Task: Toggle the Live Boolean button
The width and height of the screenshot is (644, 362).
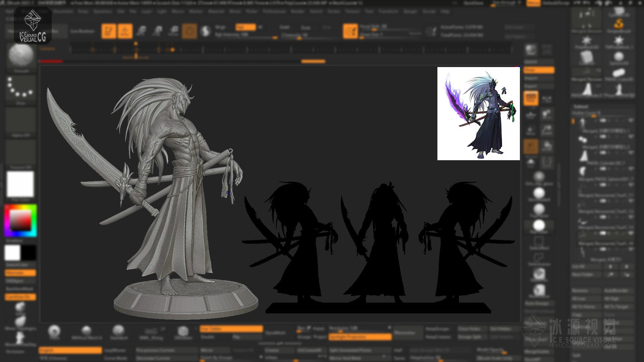Action: click(x=82, y=31)
